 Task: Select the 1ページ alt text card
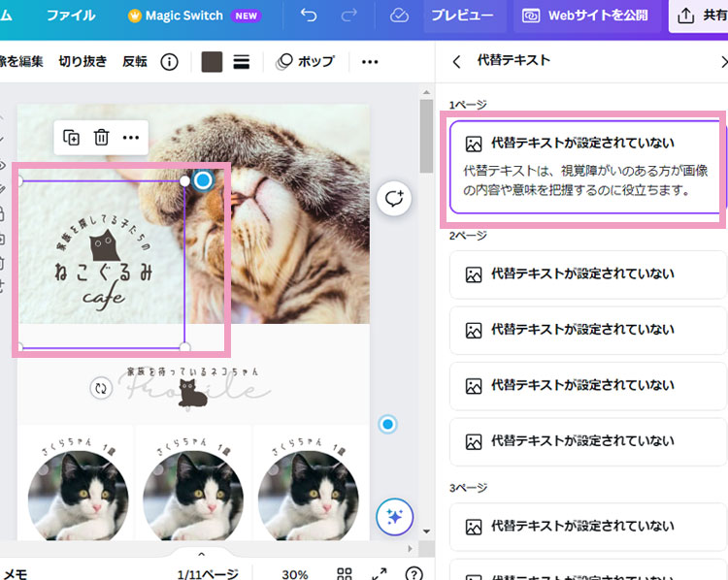tap(586, 167)
